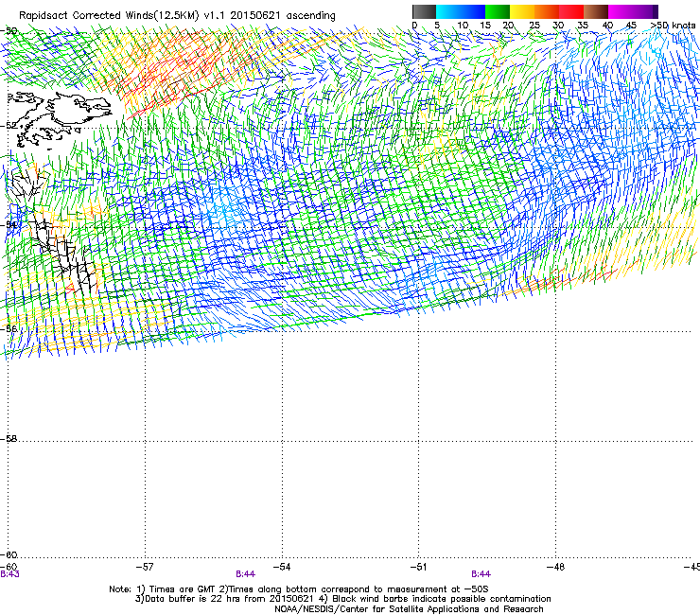Click the '25' legend scale label

[534, 26]
